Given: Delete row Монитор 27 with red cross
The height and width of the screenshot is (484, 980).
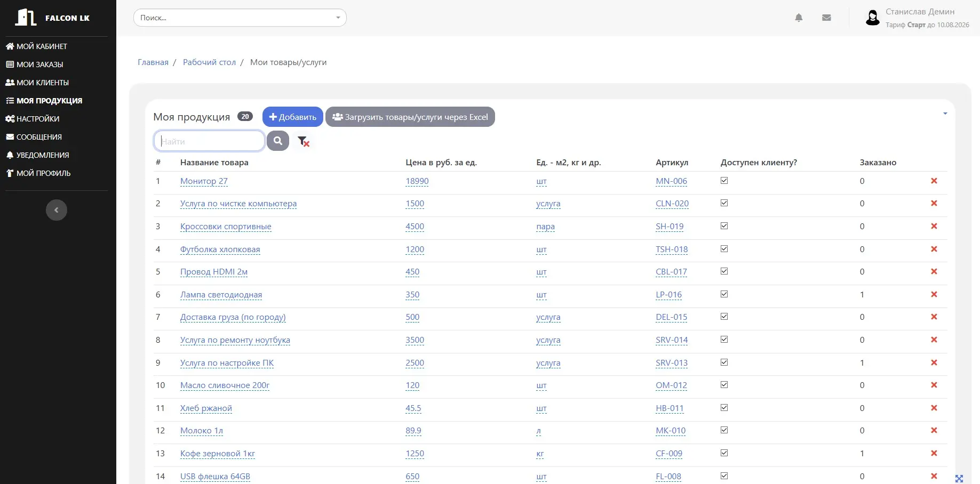Looking at the screenshot, I should [934, 181].
